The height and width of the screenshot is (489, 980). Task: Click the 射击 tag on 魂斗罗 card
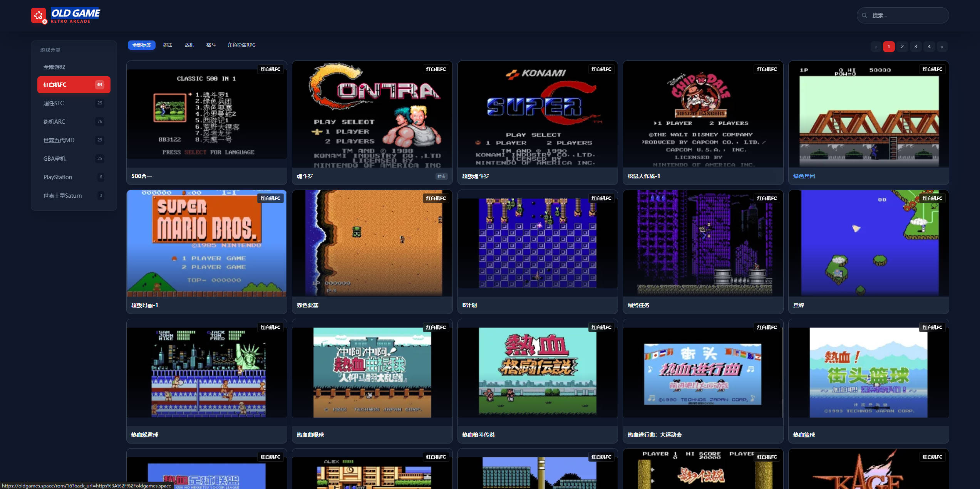coord(441,176)
